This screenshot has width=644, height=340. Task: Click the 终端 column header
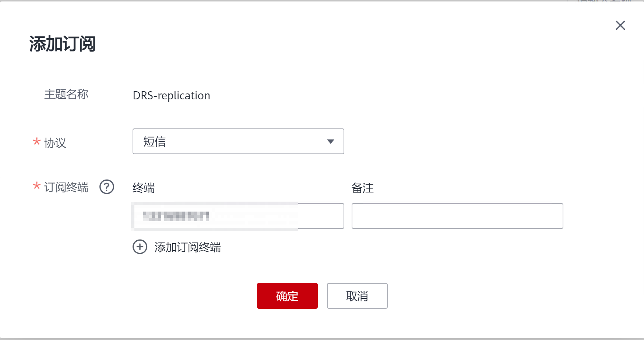pyautogui.click(x=144, y=188)
